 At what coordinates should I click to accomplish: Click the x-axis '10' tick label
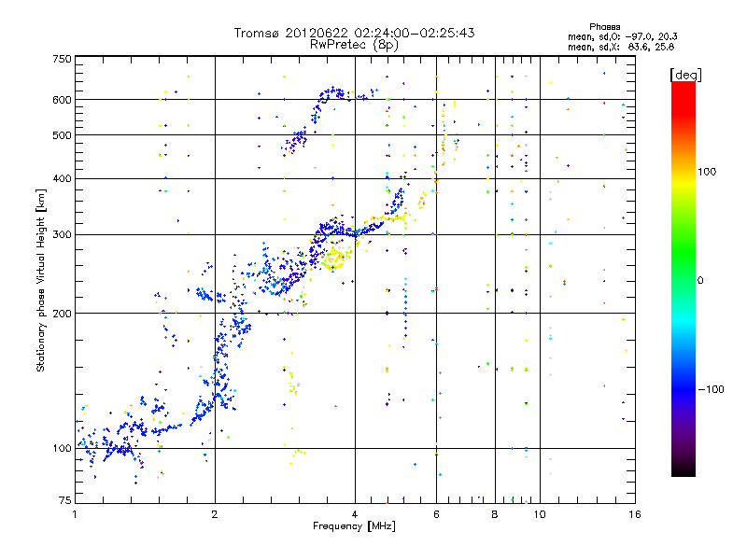point(540,514)
